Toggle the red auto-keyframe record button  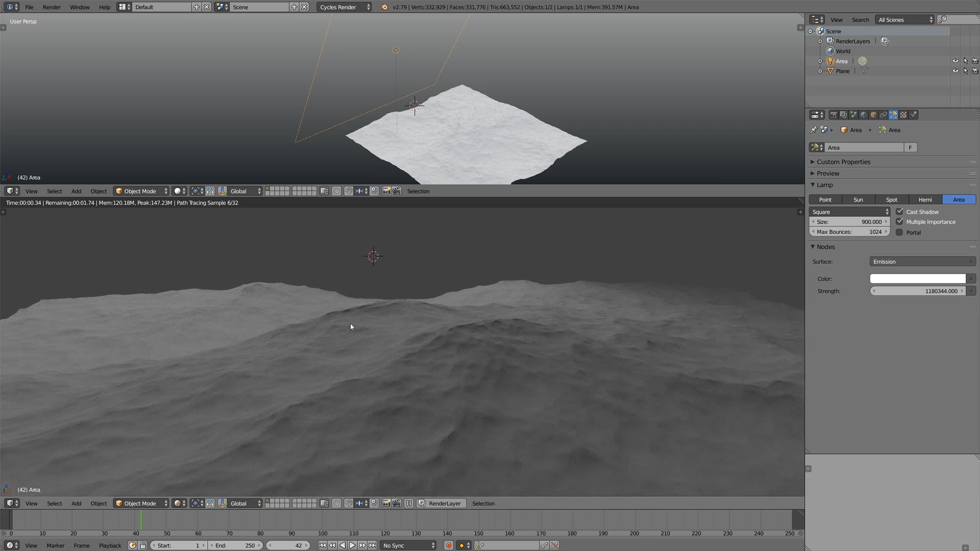[449, 545]
